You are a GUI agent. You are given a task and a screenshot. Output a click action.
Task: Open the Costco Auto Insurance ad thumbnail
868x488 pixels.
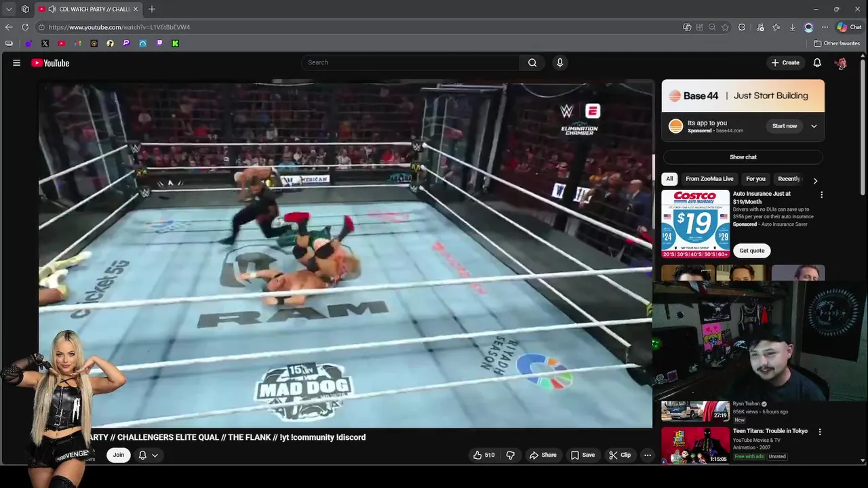695,224
